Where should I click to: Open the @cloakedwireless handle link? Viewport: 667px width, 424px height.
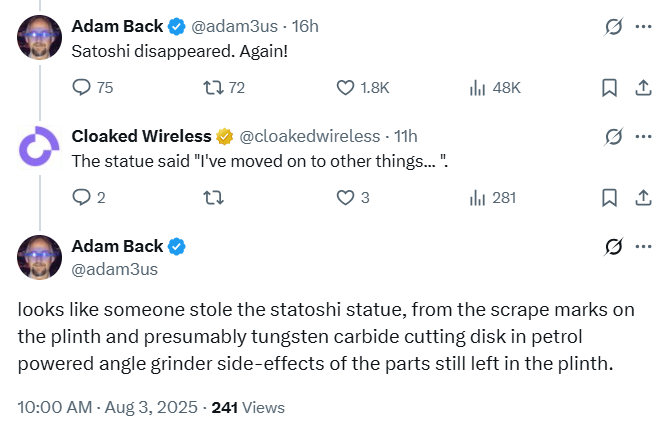click(x=309, y=136)
